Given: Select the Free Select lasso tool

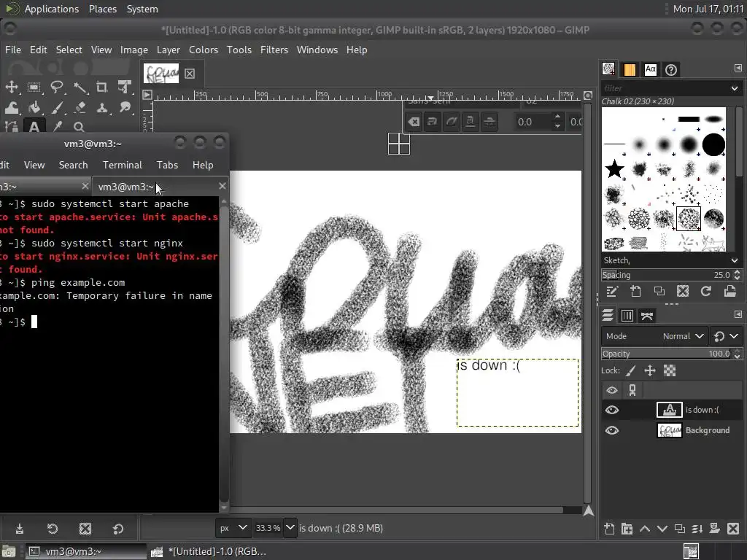Looking at the screenshot, I should [x=57, y=87].
